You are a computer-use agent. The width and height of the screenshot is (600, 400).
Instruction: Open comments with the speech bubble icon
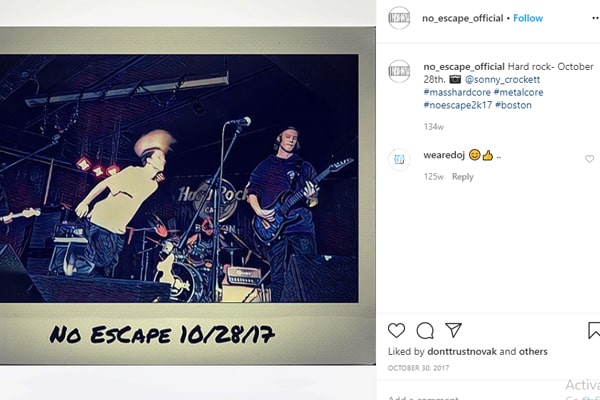coord(425,330)
